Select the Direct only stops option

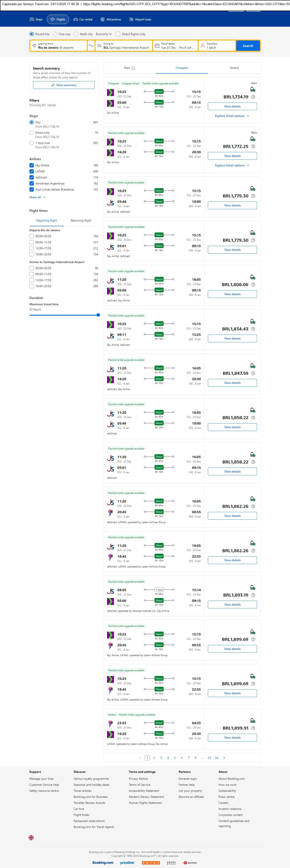point(32,133)
